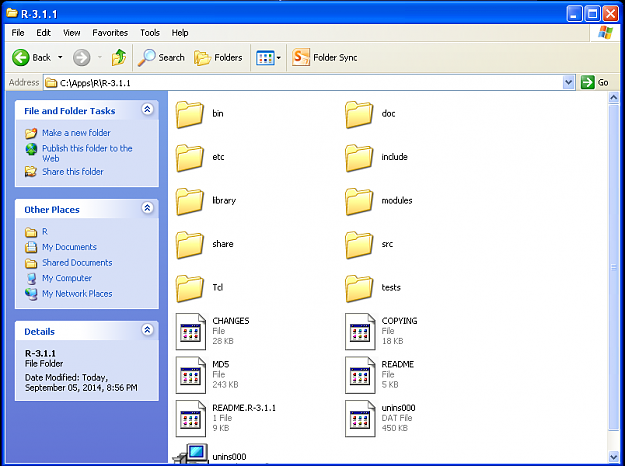Select the README file icon
Image resolution: width=625 pixels, height=466 pixels.
coord(360,375)
